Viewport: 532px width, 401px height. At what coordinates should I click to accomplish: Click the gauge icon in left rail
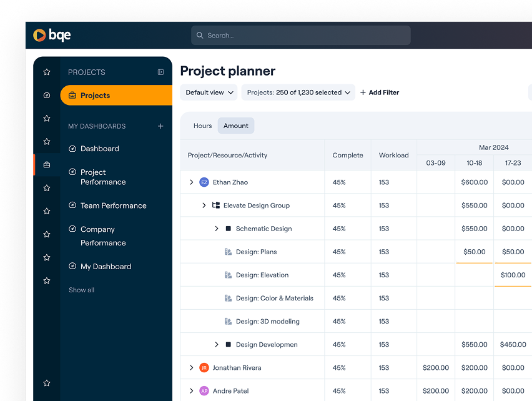(x=47, y=96)
